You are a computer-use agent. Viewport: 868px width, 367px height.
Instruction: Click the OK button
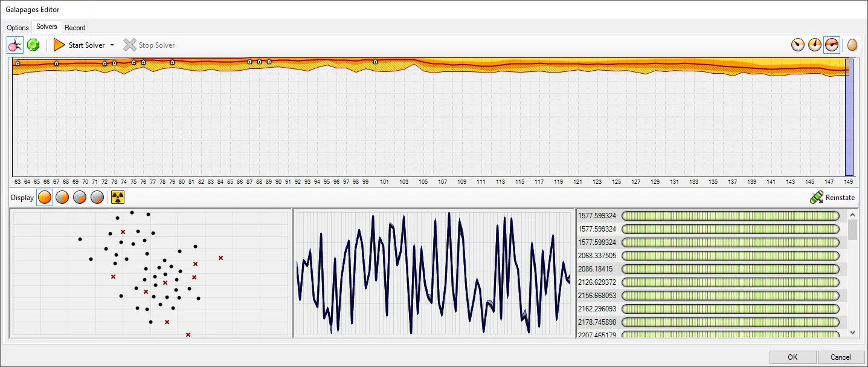[x=792, y=357]
